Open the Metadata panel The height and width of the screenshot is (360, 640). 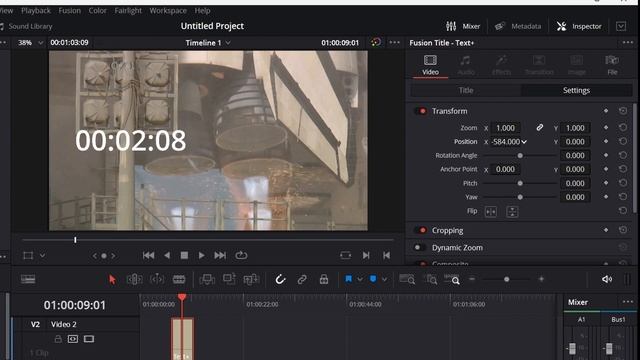click(x=518, y=26)
